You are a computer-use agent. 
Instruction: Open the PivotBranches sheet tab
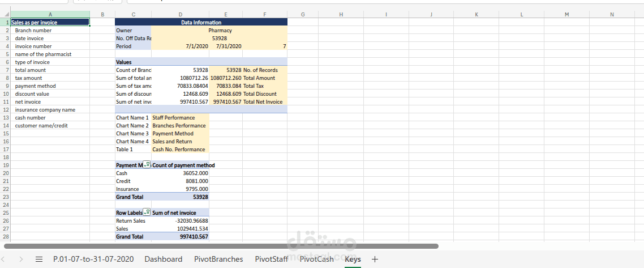coord(218,260)
